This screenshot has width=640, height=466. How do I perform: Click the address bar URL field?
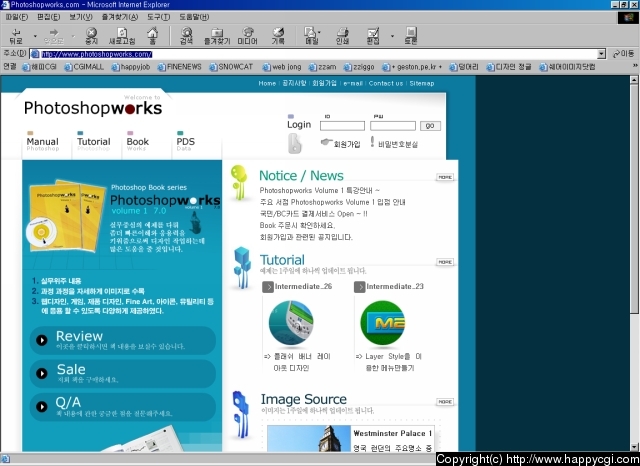[x=313, y=54]
